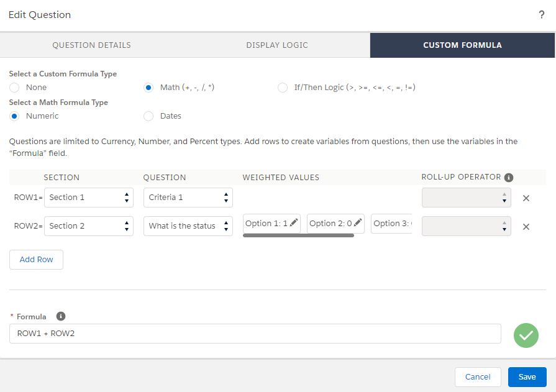The height and width of the screenshot is (392, 556).
Task: Click the Option 3 weighted value box
Action: click(391, 224)
